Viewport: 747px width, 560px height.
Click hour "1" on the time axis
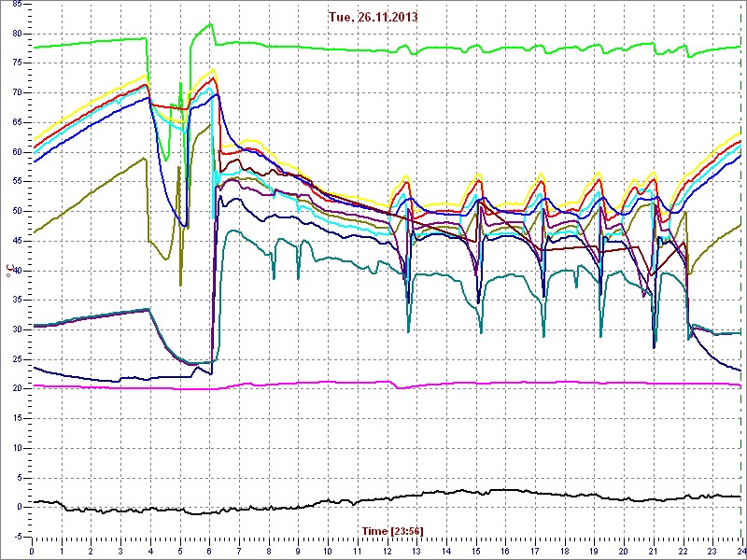(62, 551)
